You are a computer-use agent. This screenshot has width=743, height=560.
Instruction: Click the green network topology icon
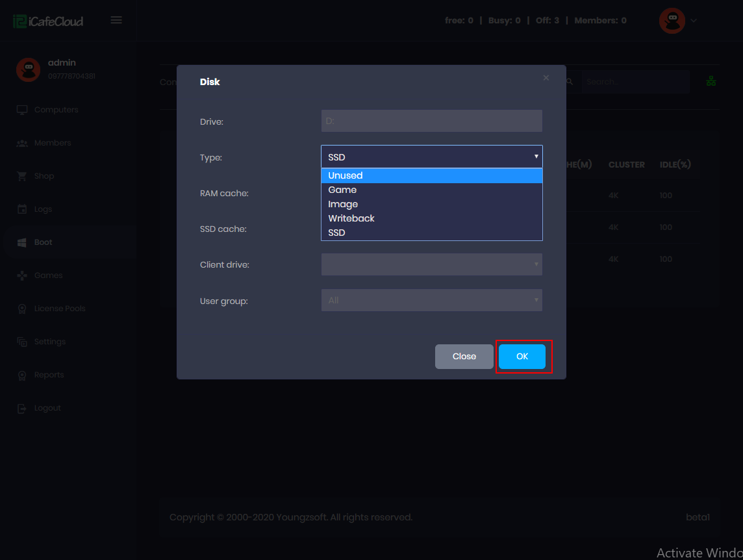711,81
